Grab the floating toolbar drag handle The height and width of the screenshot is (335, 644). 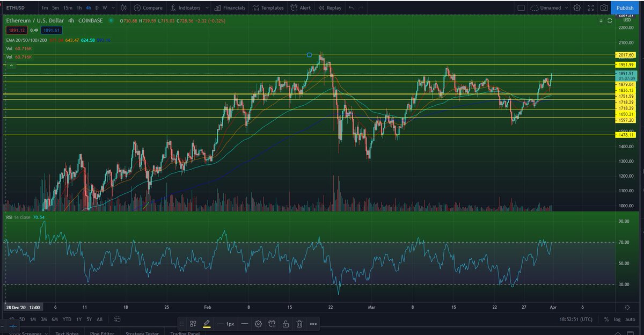point(183,324)
